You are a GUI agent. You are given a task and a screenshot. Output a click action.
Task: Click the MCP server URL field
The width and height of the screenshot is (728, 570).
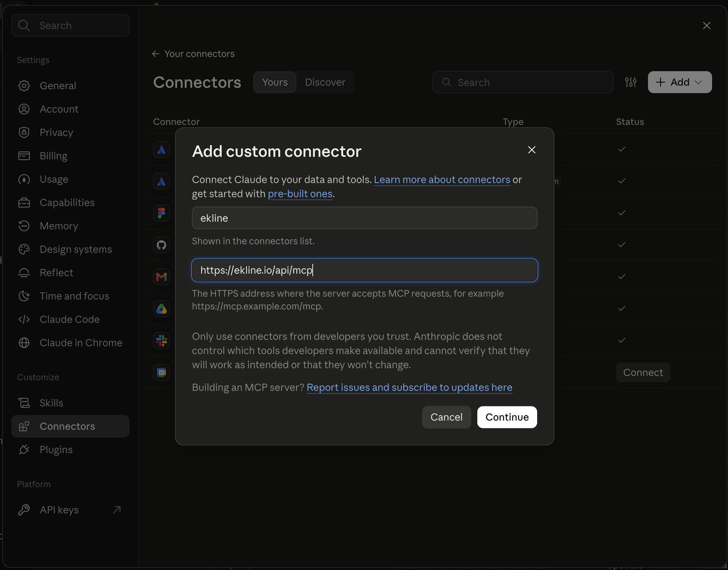[364, 270]
